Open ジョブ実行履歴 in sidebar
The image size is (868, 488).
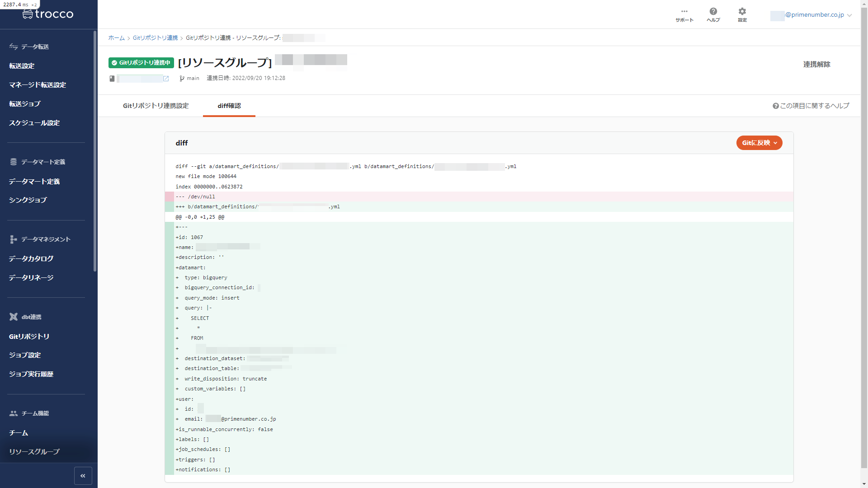[31, 374]
